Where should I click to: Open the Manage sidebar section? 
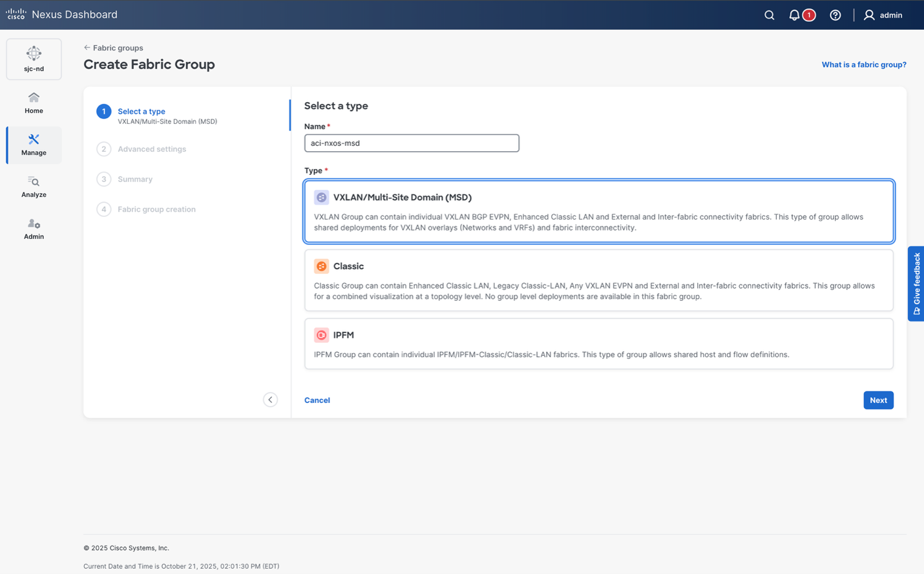pos(34,145)
